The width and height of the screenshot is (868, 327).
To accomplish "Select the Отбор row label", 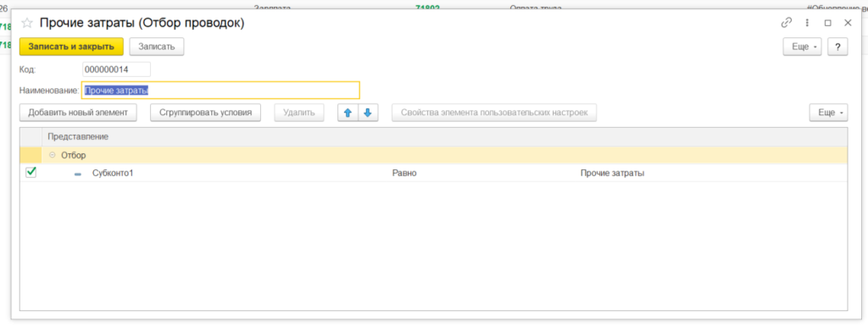I will (x=73, y=156).
